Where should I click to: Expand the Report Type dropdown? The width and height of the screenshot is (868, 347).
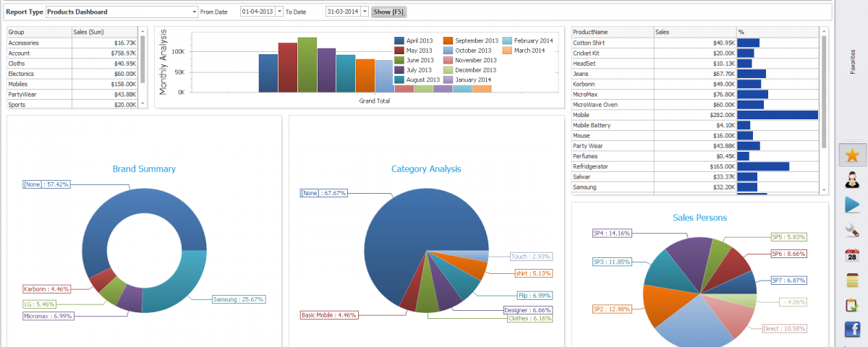tap(194, 12)
